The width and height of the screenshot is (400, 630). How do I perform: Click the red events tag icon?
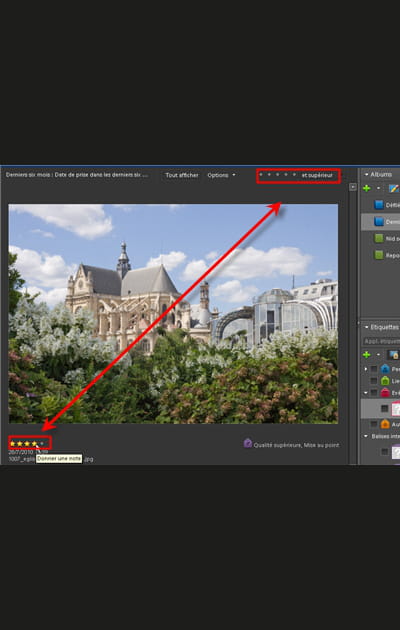tap(385, 393)
